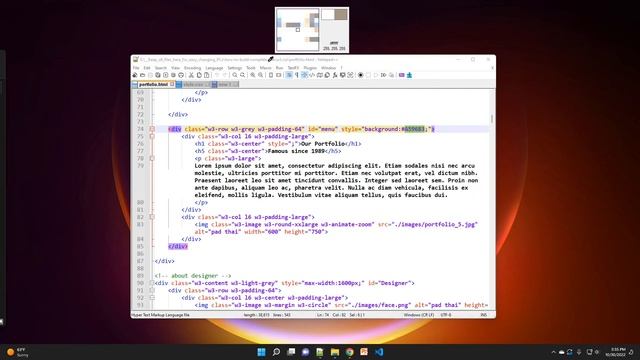Click the New file toolbar icon
This screenshot has height=360, width=640.
coord(135,75)
